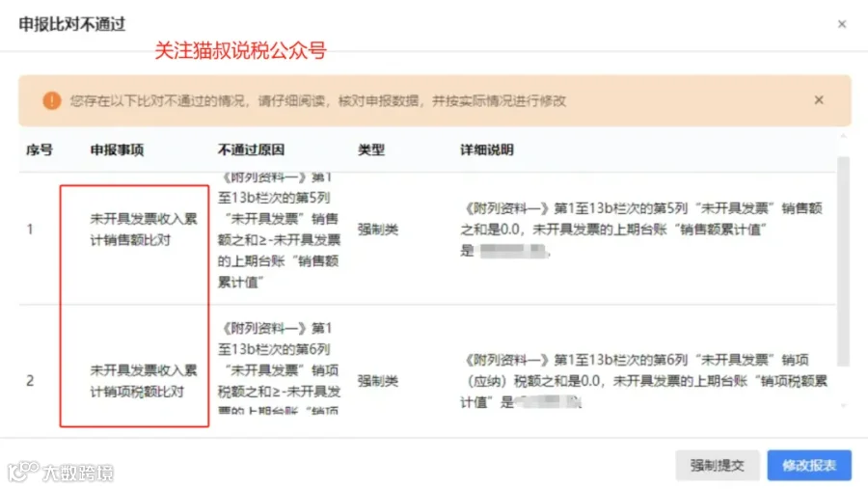Click the serial number 2 cell
This screenshot has width=868, height=489.
30,381
